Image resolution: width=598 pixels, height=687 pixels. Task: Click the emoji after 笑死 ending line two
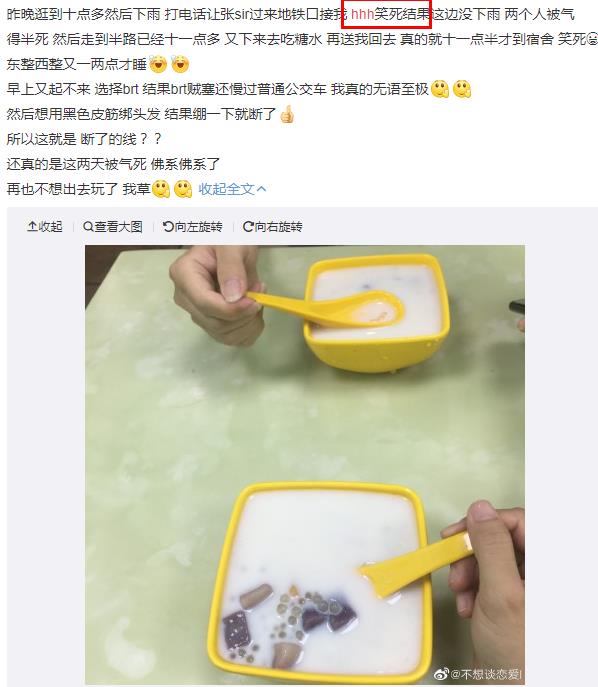pyautogui.click(x=592, y=39)
